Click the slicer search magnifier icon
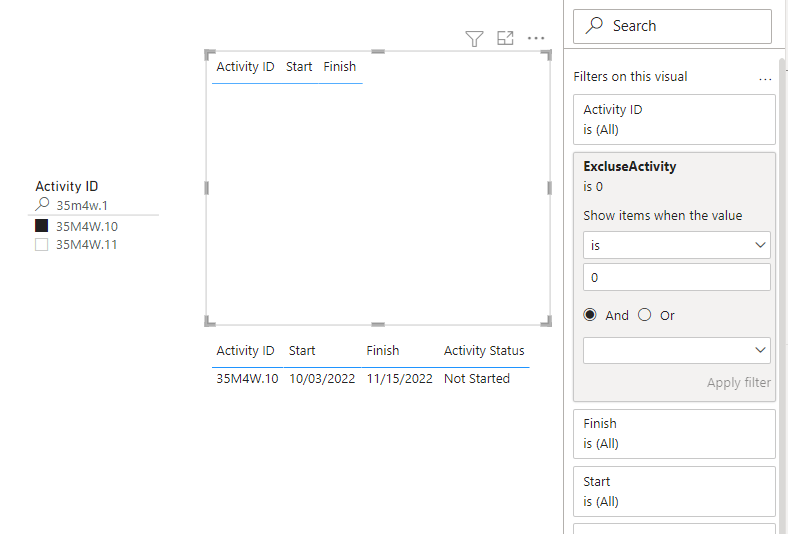Screen dimensions: 788x534 coord(42,204)
